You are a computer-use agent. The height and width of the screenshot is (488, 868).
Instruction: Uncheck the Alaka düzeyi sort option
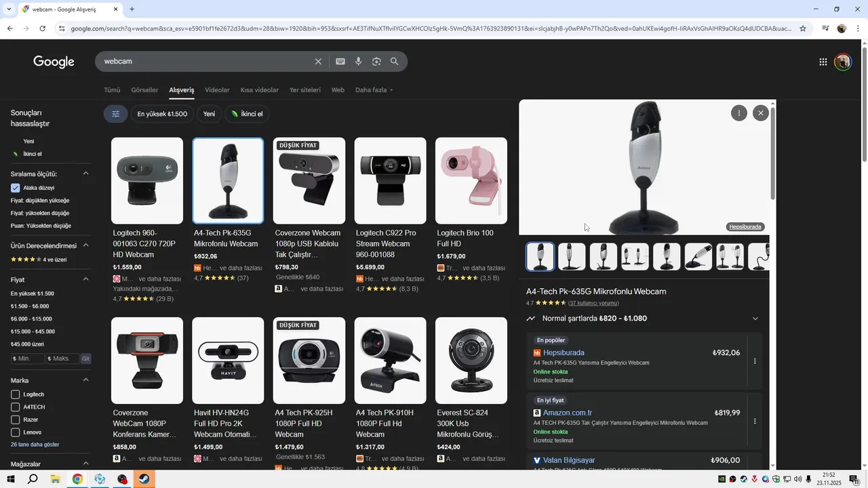pyautogui.click(x=16, y=188)
